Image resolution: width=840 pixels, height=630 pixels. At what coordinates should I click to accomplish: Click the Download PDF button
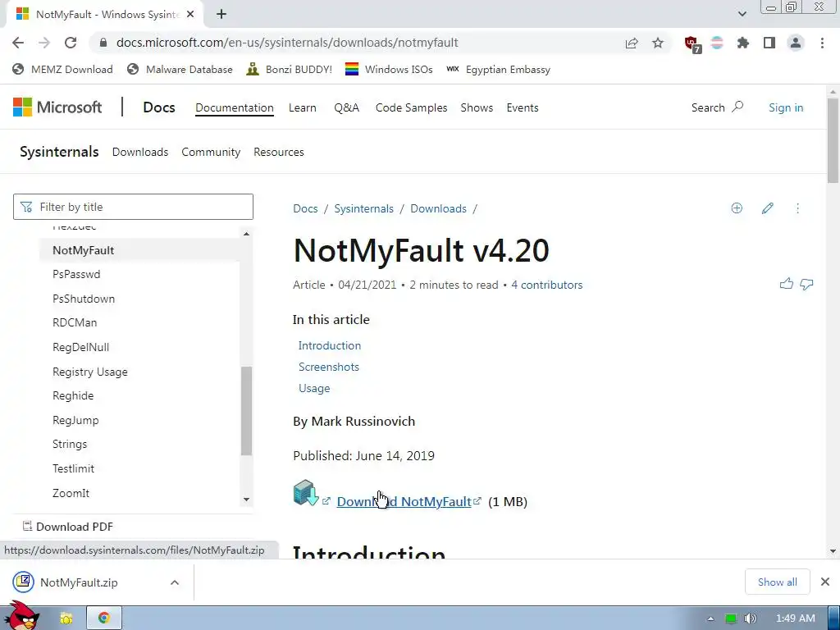(68, 527)
